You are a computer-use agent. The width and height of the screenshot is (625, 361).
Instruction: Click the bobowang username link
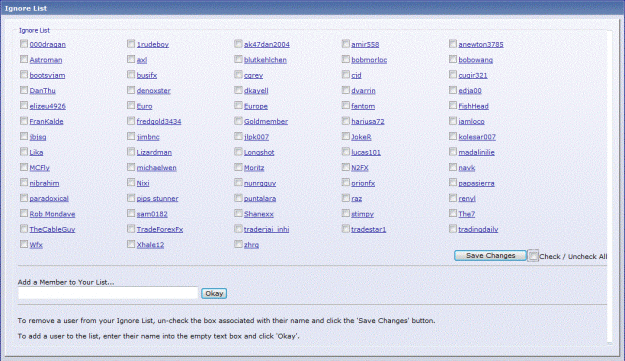click(475, 60)
